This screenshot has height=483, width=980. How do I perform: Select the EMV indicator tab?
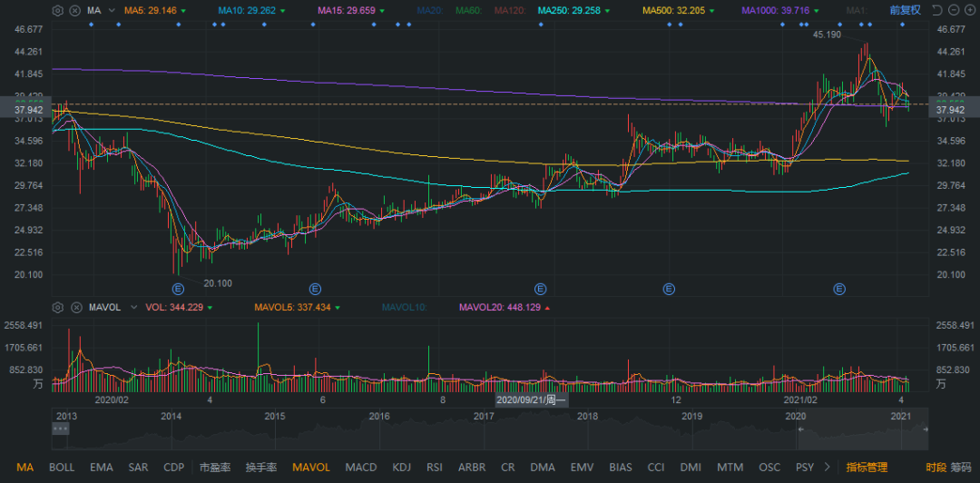pos(583,468)
